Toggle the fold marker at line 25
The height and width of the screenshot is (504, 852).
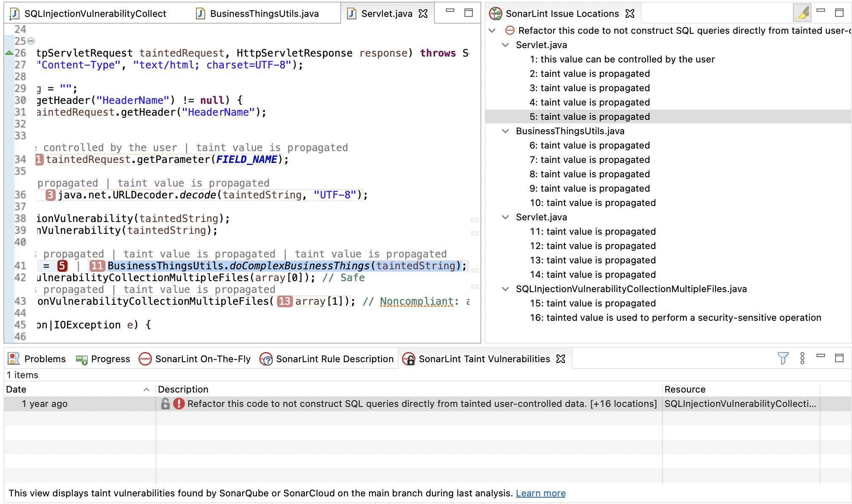(31, 41)
